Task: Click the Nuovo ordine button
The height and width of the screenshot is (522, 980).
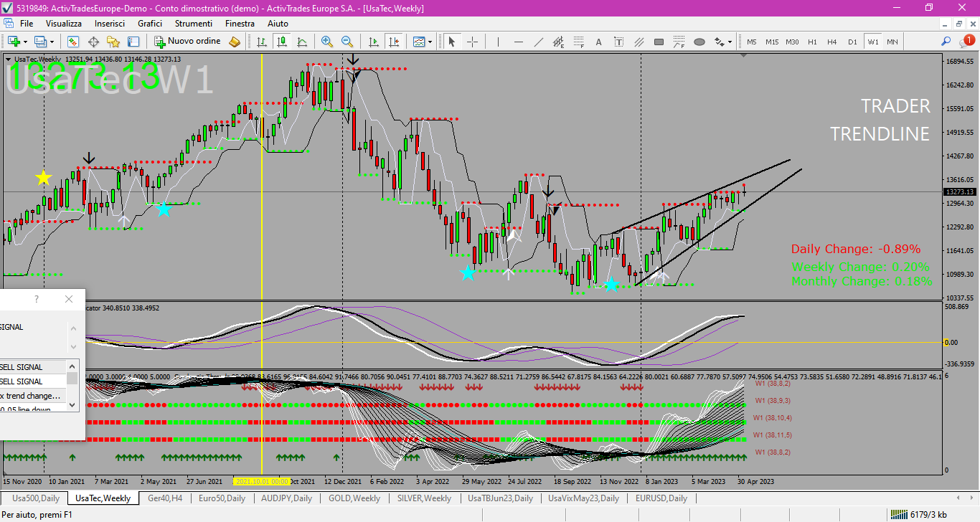Action: [x=187, y=42]
